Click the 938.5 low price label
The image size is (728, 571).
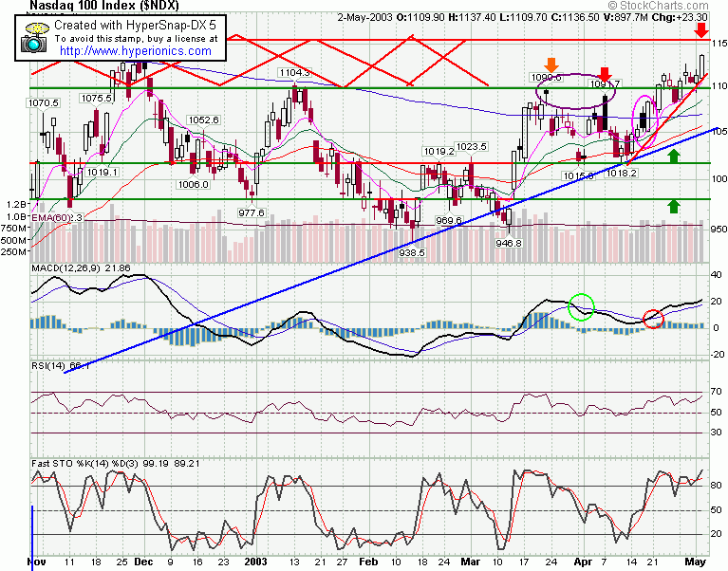(x=412, y=253)
